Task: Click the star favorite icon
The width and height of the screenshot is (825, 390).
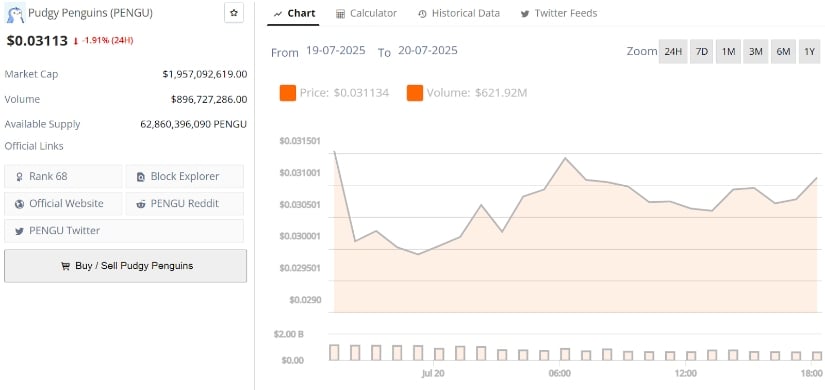Action: [234, 13]
